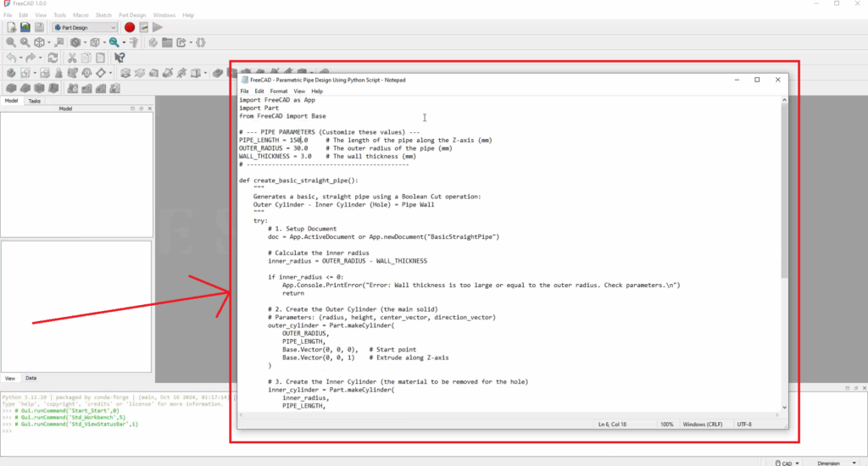Expand the green zoom tool dropdown arrow

124,42
